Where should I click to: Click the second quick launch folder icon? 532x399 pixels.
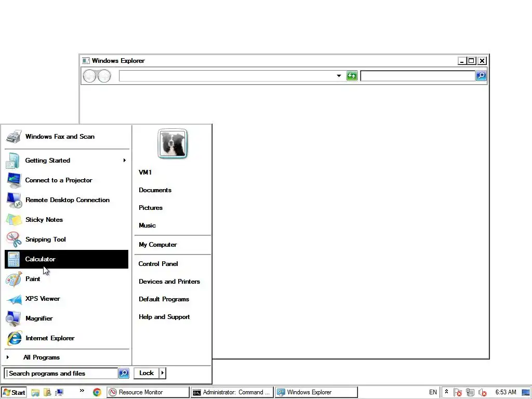(47, 392)
